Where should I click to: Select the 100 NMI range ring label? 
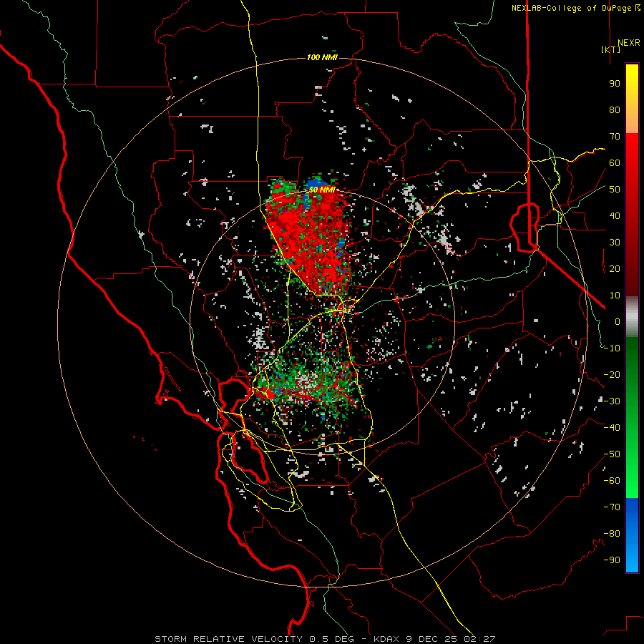click(322, 57)
